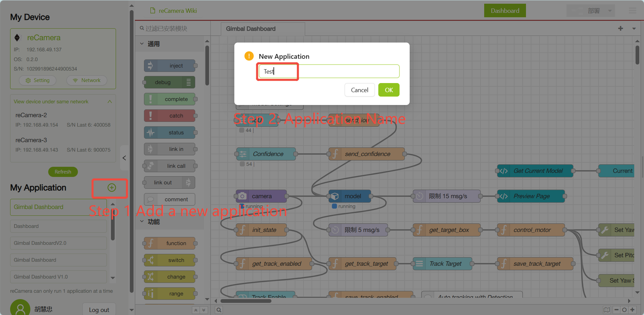Click the send_confidence function node

coord(367,154)
